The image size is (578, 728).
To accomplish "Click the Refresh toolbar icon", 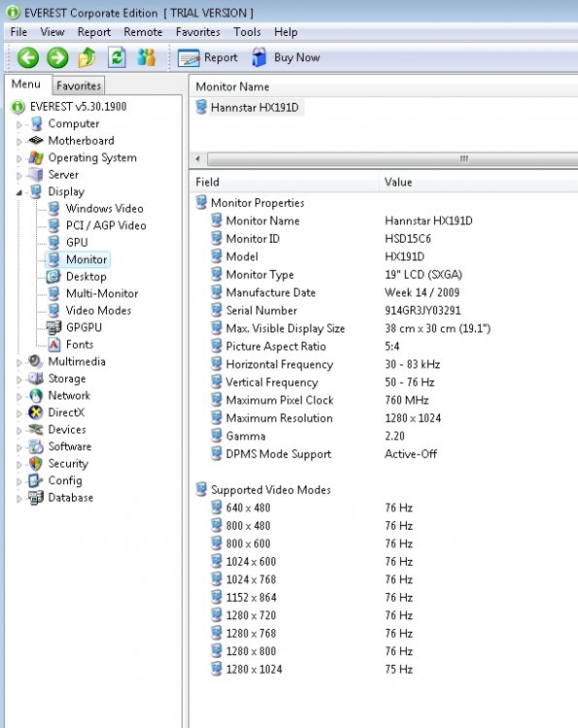I will point(117,57).
